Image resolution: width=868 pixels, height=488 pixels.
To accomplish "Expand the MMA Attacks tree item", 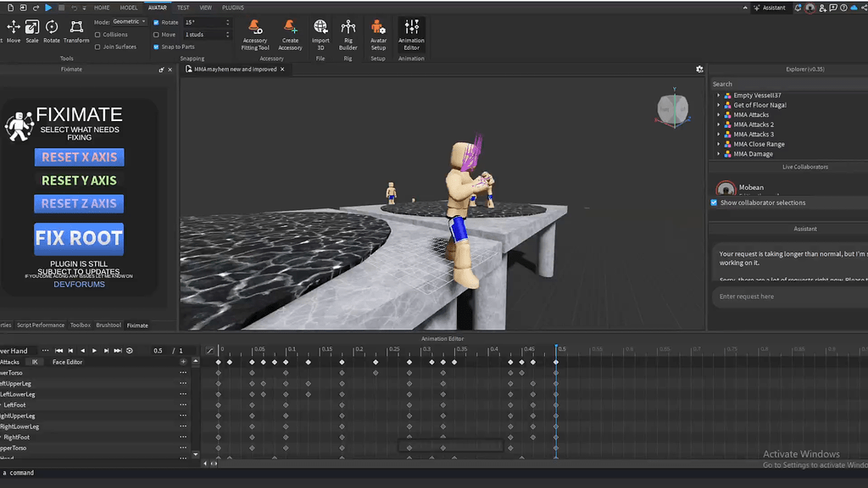I will 719,115.
